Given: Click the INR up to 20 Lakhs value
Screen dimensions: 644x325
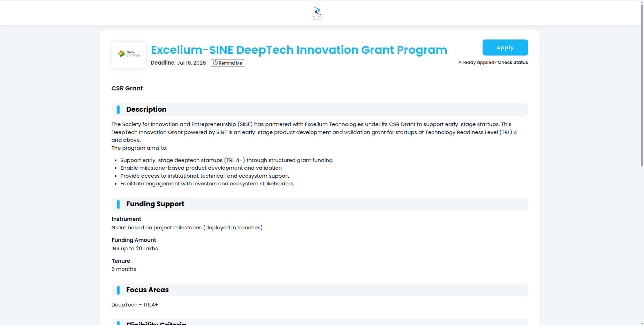Looking at the screenshot, I should pos(135,249).
